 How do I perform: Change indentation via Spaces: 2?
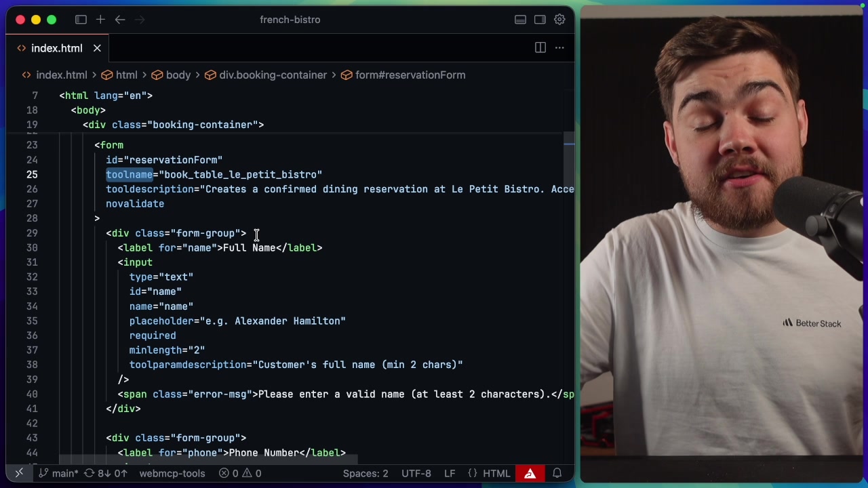coord(366,474)
